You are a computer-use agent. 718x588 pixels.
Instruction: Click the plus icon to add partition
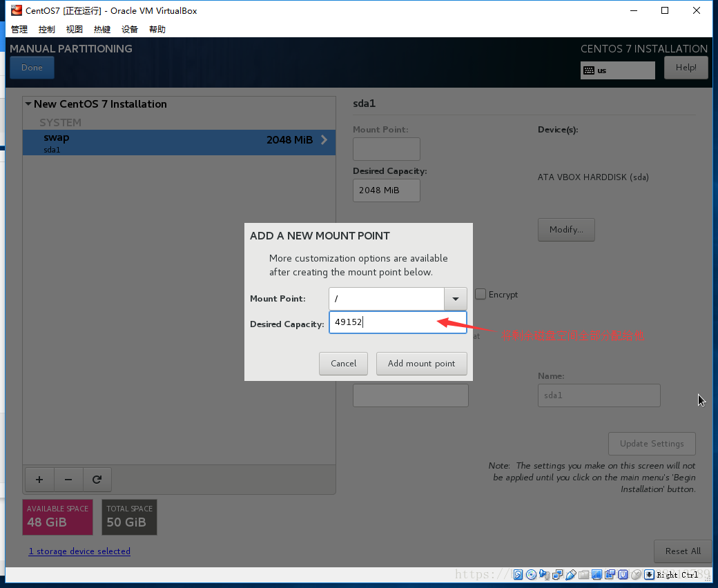(x=39, y=479)
